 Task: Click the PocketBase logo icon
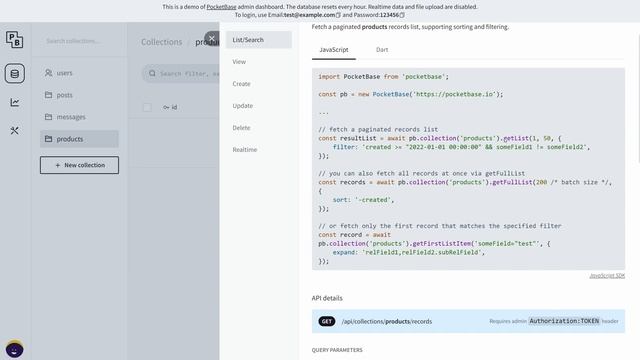[15, 40]
